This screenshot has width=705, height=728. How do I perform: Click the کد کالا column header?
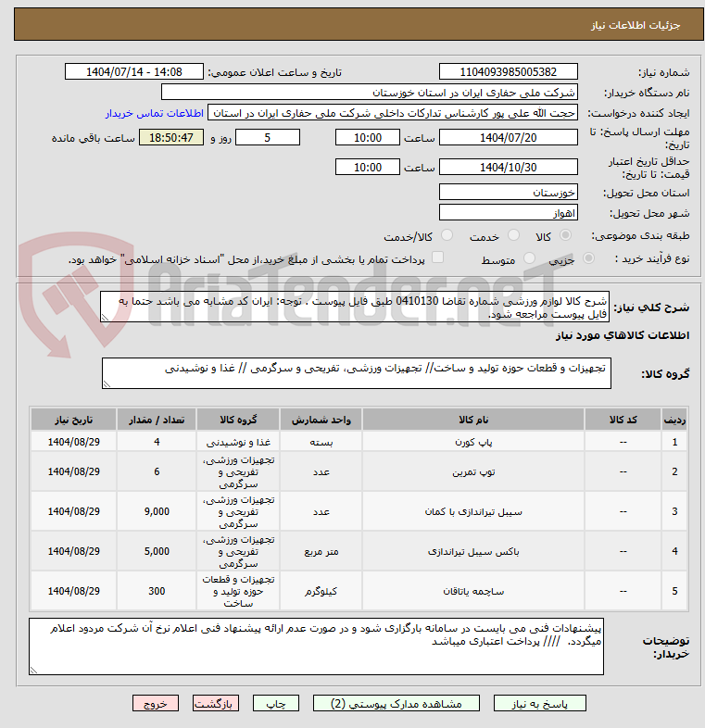pyautogui.click(x=623, y=420)
